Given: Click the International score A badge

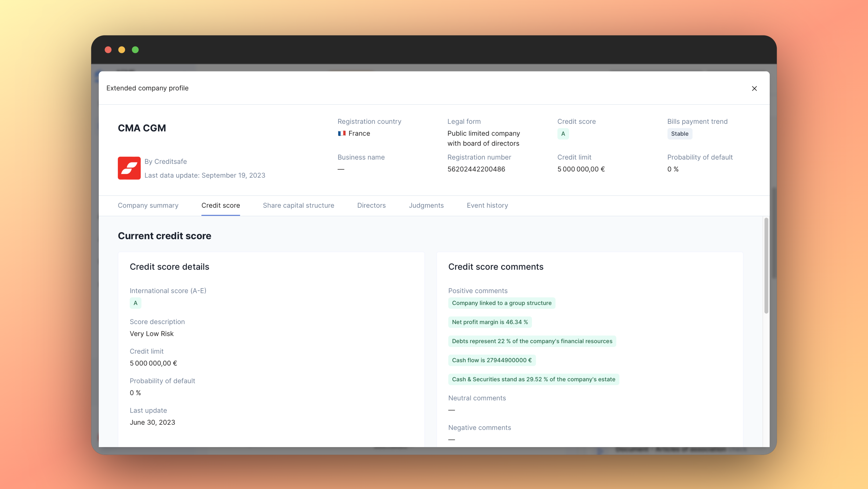Looking at the screenshot, I should [x=135, y=303].
